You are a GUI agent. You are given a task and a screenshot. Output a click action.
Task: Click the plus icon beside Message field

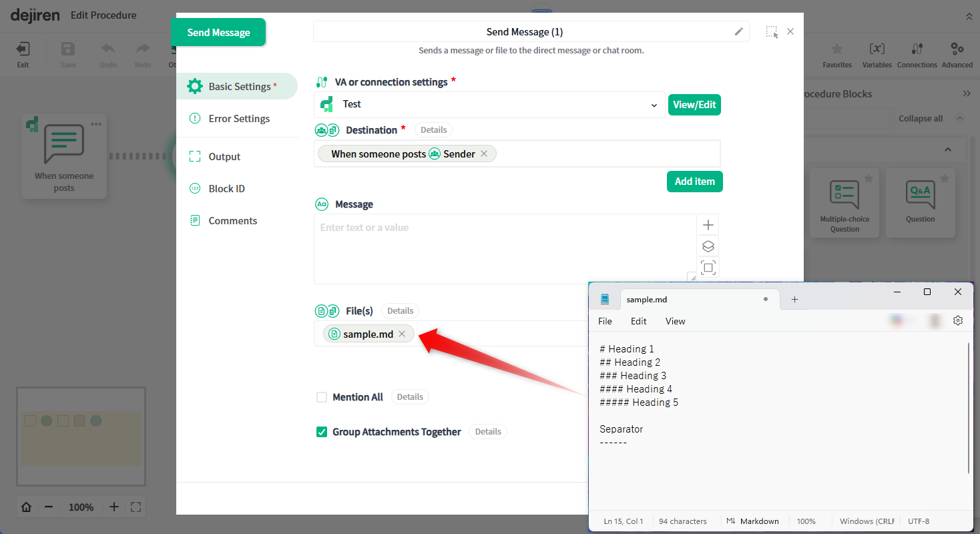708,225
